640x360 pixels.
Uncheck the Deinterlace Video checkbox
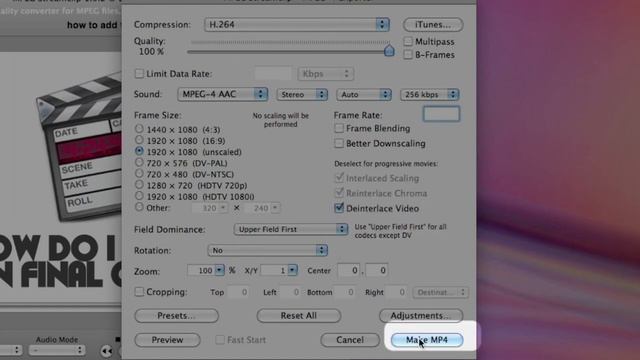click(339, 208)
